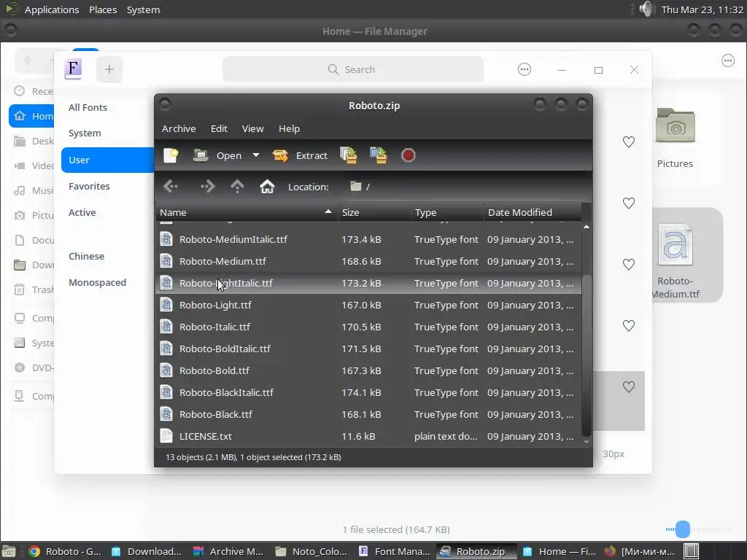Add files to archive icon

349,155
